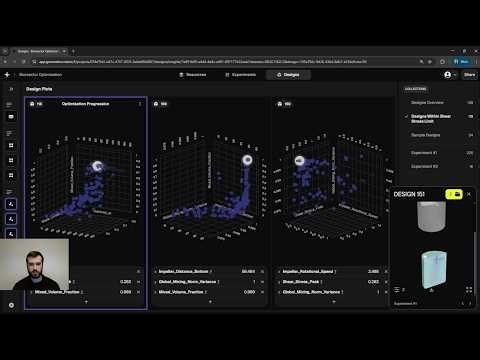Open Mixed_Volume_Fraction axis dropdown in second plot

click(x=183, y=292)
